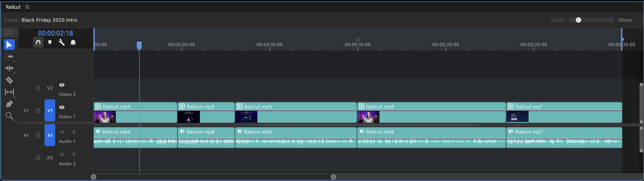This screenshot has height=181, width=644.
Task: Select the Track Select Forward tool
Action: pyautogui.click(x=9, y=56)
